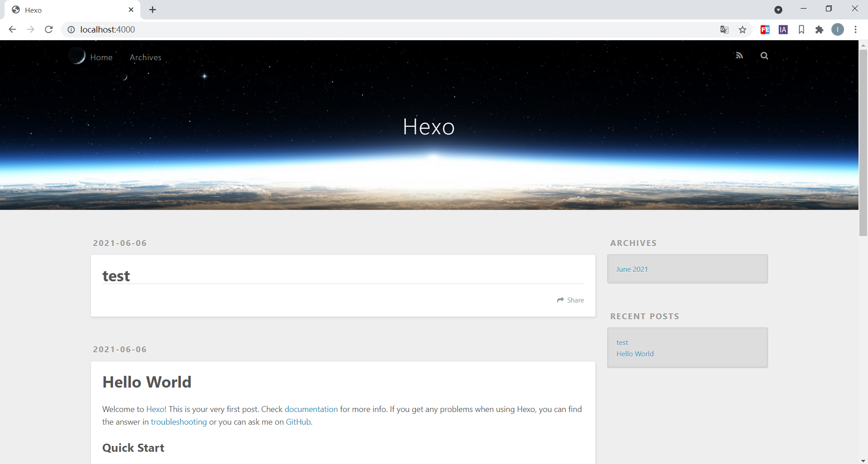868x464 pixels.
Task: Follow the Hexo! link in the post
Action: pyautogui.click(x=156, y=409)
